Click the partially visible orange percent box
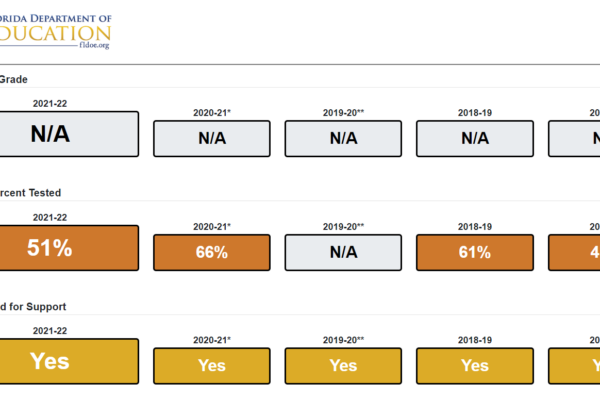This screenshot has width=600, height=400. point(574,253)
